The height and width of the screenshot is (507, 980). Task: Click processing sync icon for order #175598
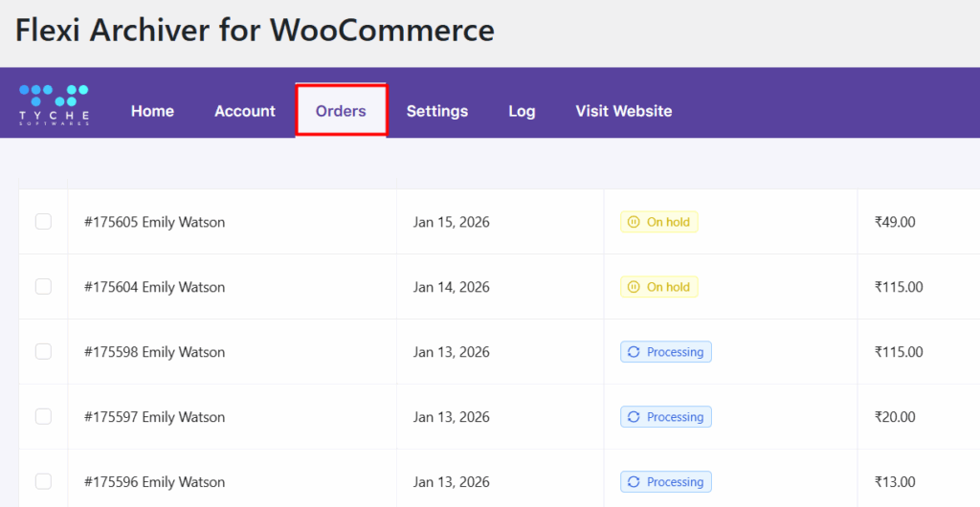pyautogui.click(x=633, y=352)
